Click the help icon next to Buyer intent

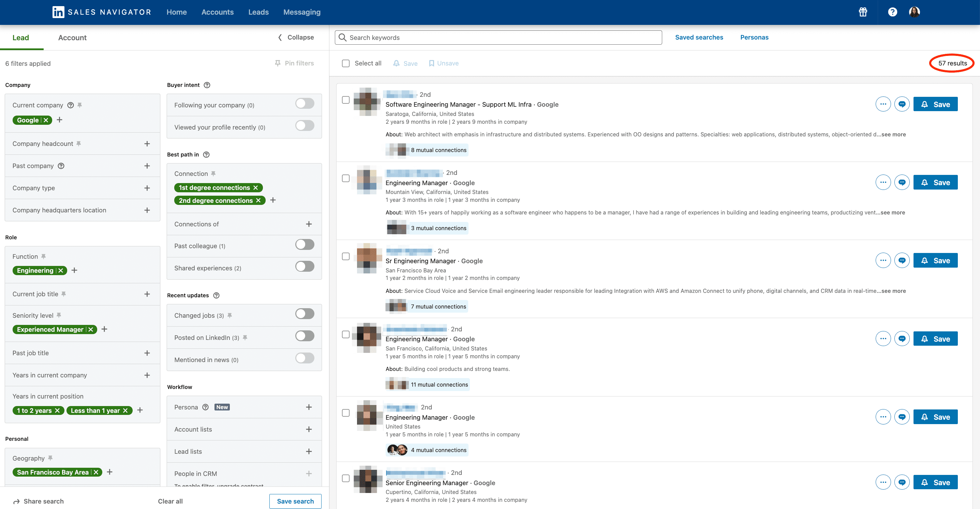pyautogui.click(x=207, y=85)
